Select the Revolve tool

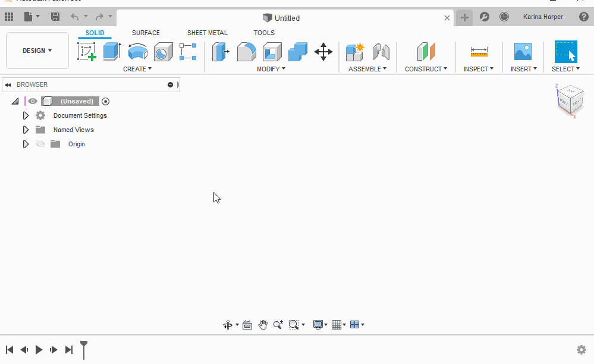click(x=137, y=52)
